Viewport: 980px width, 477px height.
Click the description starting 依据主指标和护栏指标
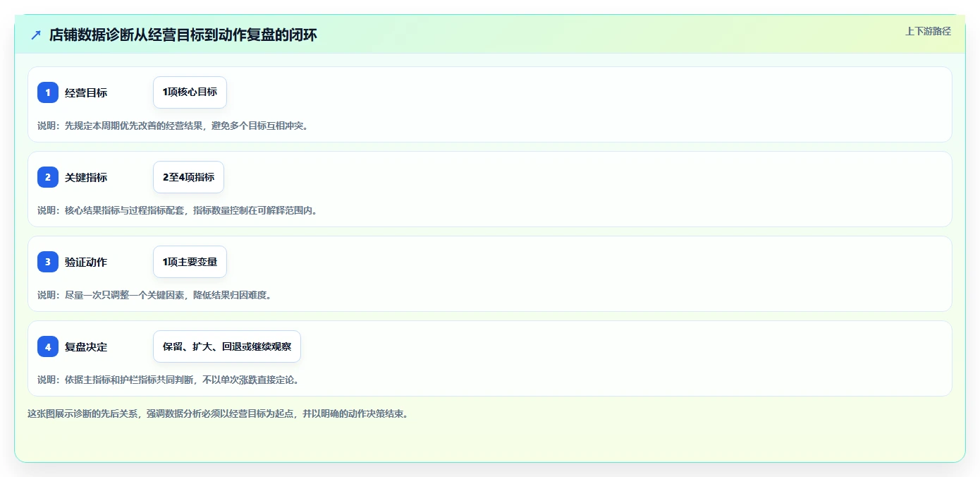tap(169, 380)
